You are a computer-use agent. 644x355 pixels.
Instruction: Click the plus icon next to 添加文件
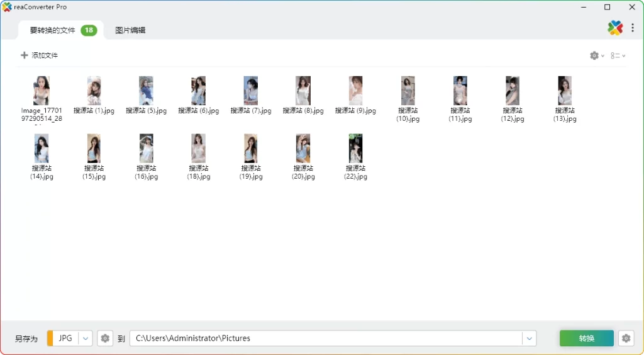point(25,55)
